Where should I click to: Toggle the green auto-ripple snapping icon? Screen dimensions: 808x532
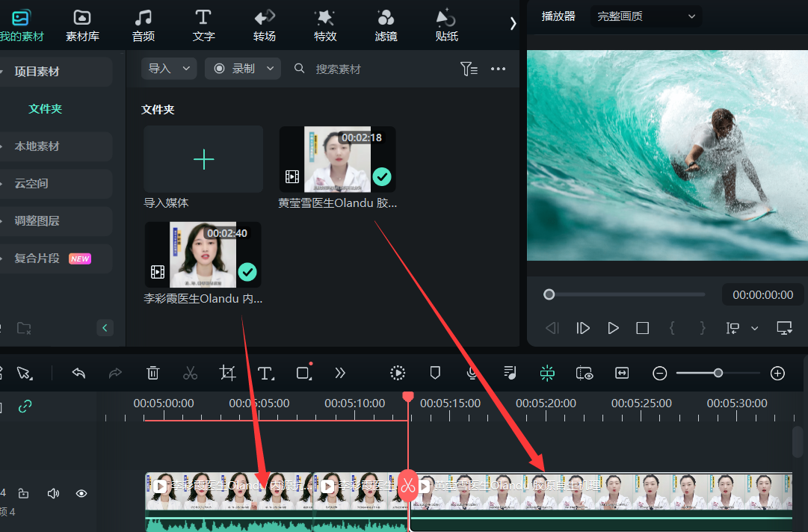click(547, 373)
